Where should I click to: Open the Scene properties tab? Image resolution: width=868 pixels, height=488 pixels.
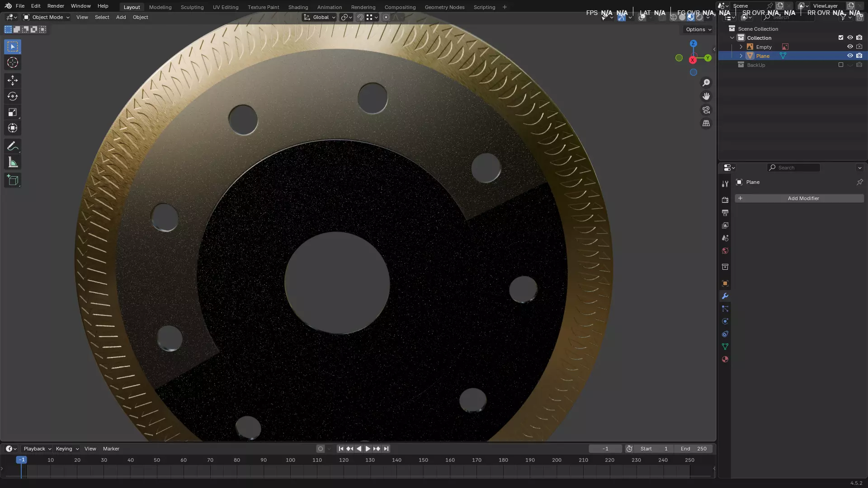coord(725,238)
